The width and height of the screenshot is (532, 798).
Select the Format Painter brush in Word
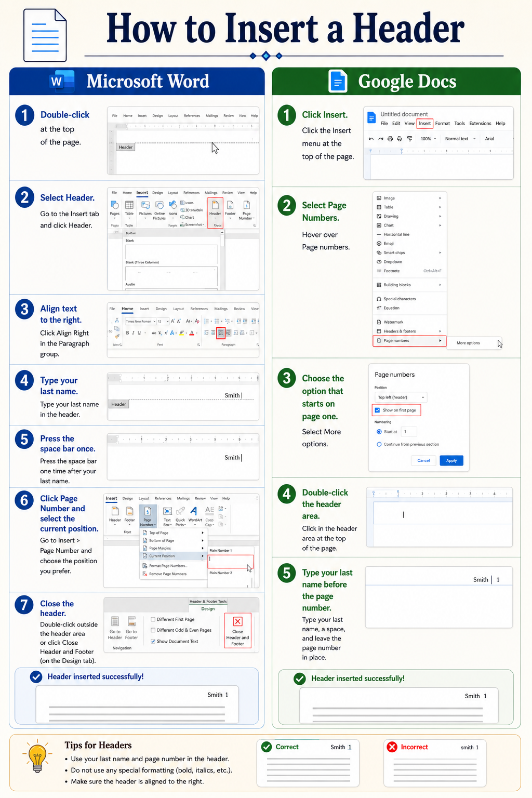(117, 337)
